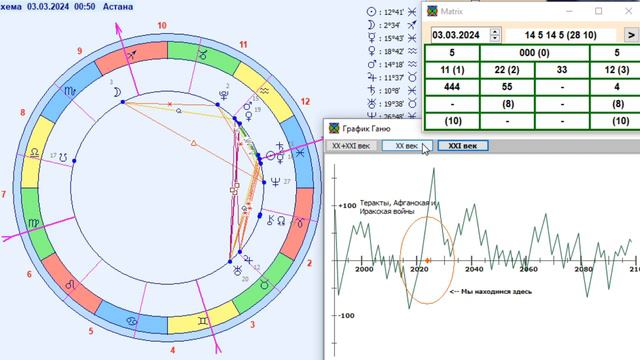Switch to the 'XXI век' tab
Screen dimensions: 640x360
pos(463,146)
